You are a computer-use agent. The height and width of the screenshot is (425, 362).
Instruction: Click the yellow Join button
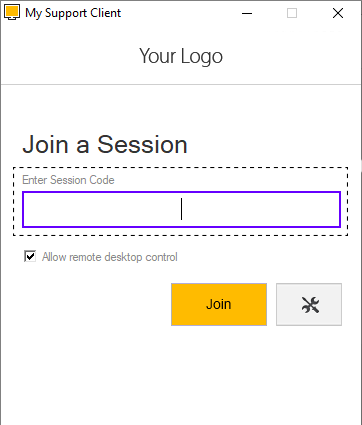[x=219, y=304]
